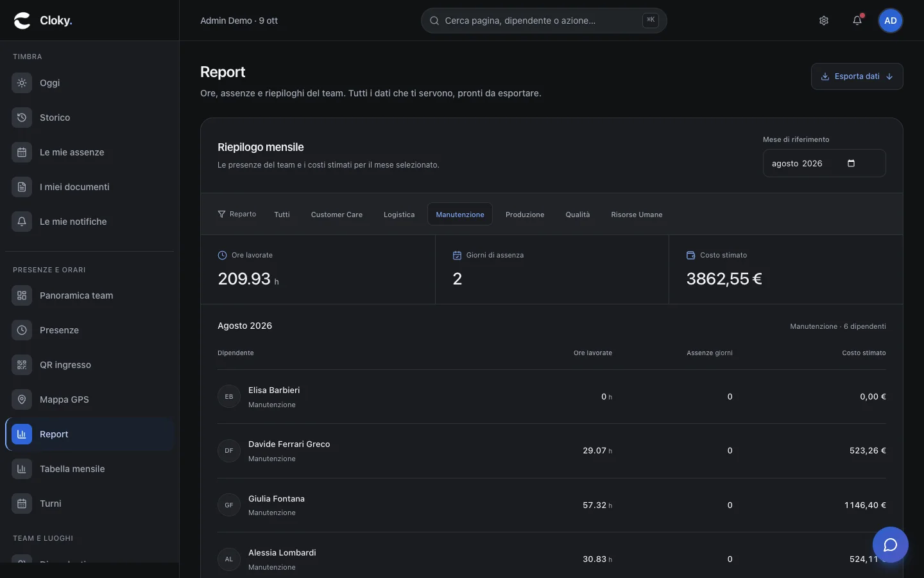Open the chat support bubble

pos(890,545)
